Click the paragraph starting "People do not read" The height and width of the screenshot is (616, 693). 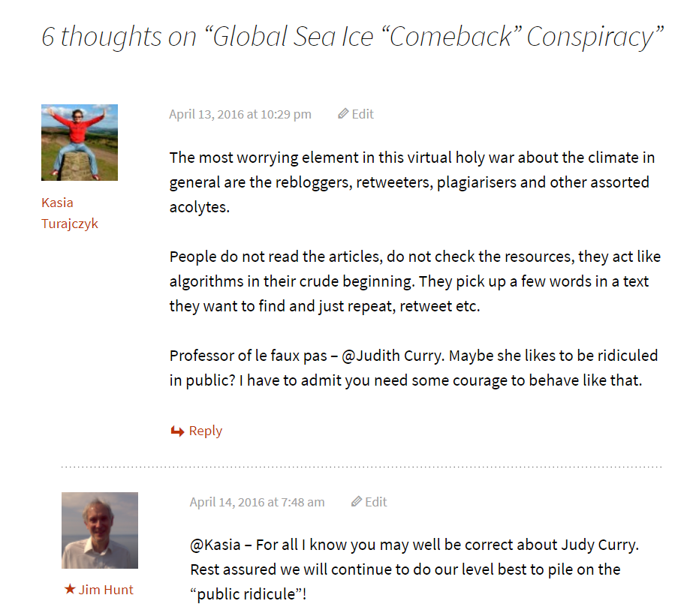[414, 281]
